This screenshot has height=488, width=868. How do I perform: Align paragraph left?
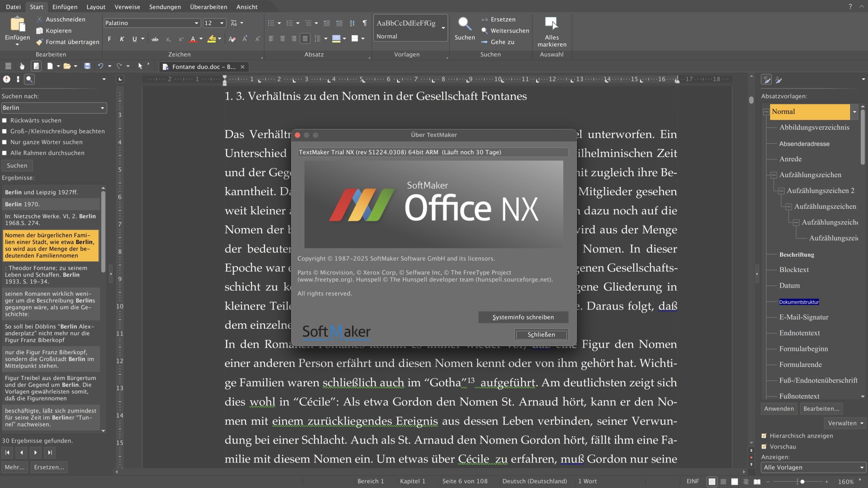tap(271, 39)
